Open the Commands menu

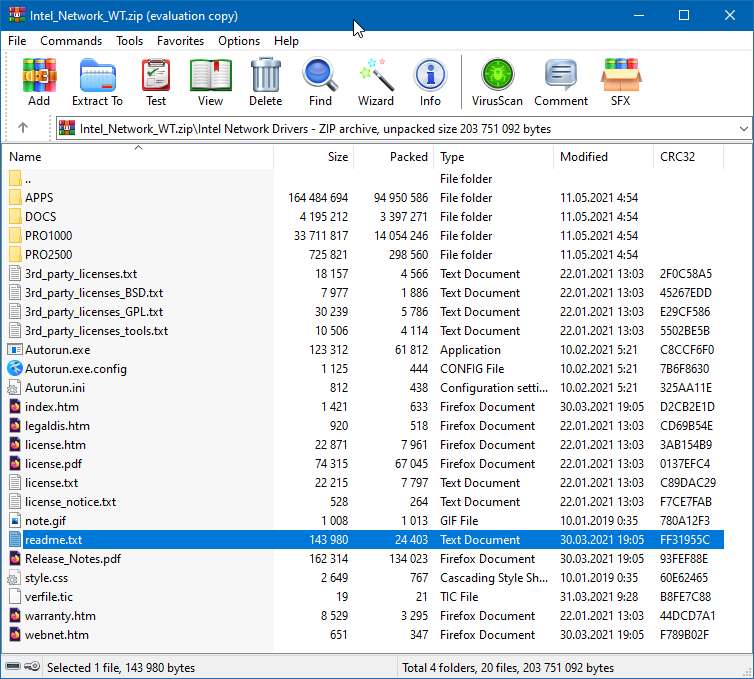[x=71, y=41]
